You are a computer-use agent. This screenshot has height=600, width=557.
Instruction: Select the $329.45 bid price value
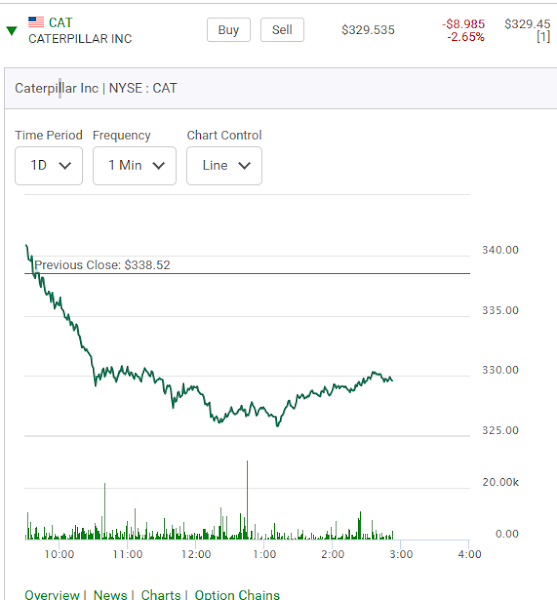527,24
